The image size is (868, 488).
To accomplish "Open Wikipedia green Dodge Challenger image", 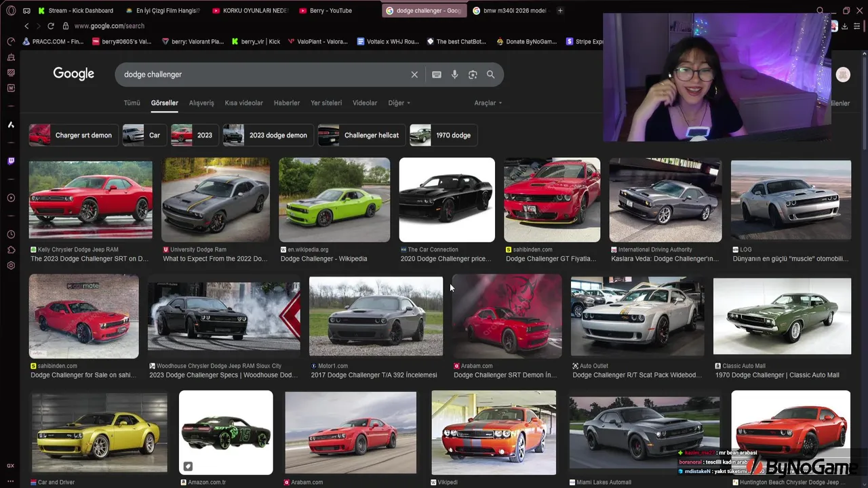I will [x=334, y=200].
